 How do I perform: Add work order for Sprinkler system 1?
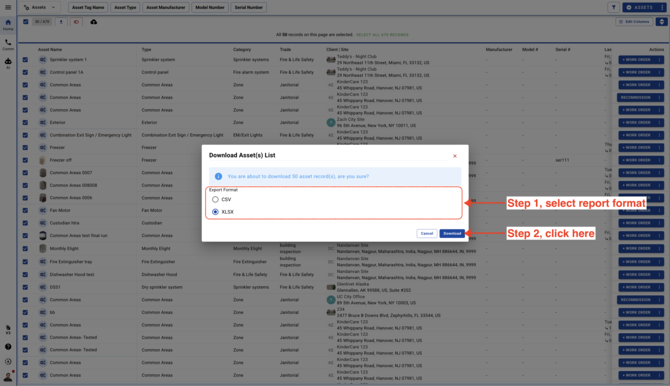pos(637,60)
